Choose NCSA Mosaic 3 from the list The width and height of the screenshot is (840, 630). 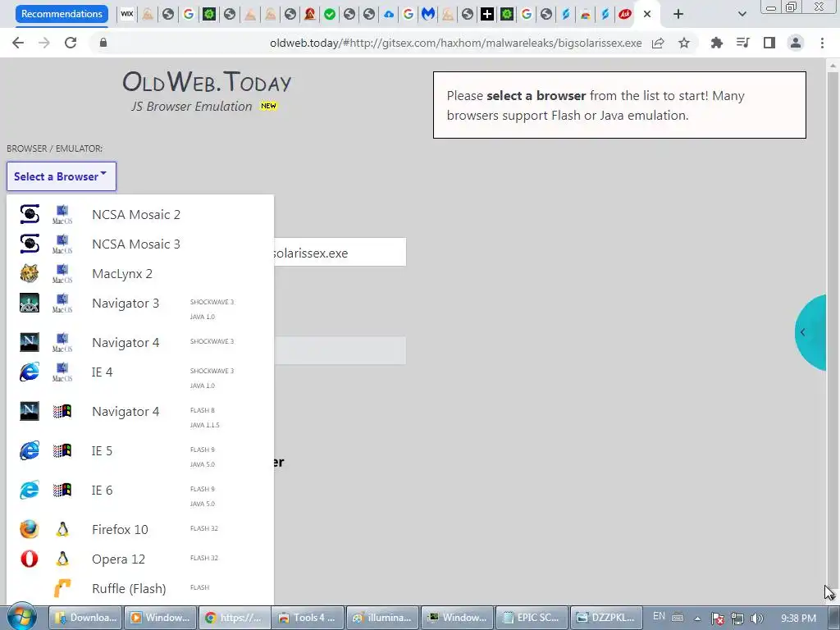click(139, 244)
